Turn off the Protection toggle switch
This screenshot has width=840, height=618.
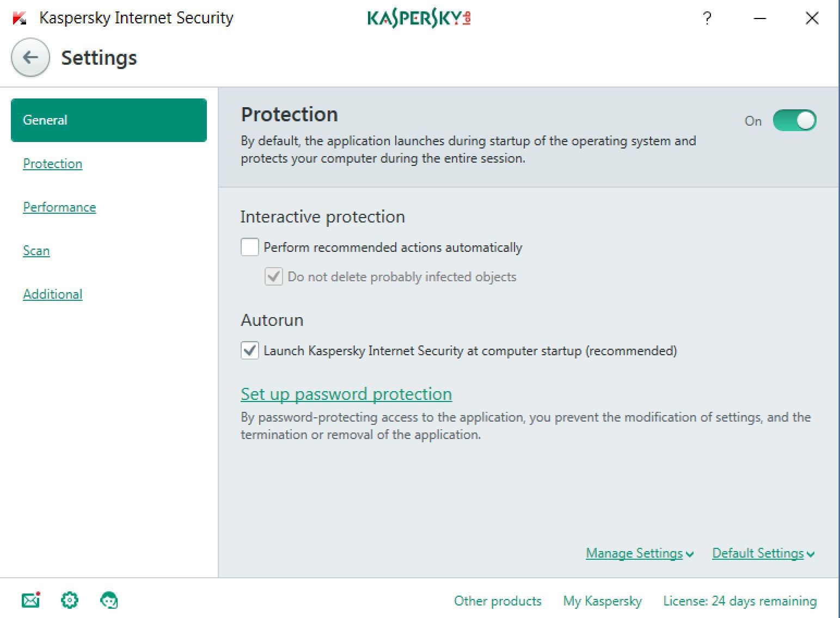coord(794,121)
